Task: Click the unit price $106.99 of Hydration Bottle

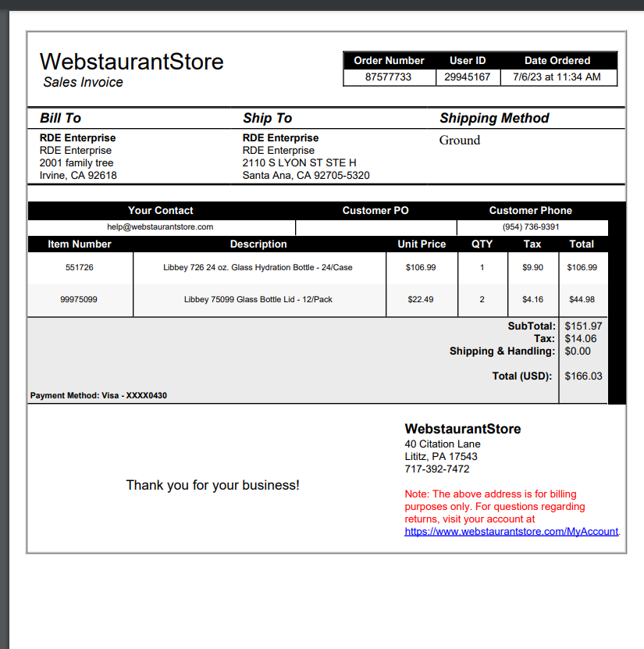Action: click(421, 267)
